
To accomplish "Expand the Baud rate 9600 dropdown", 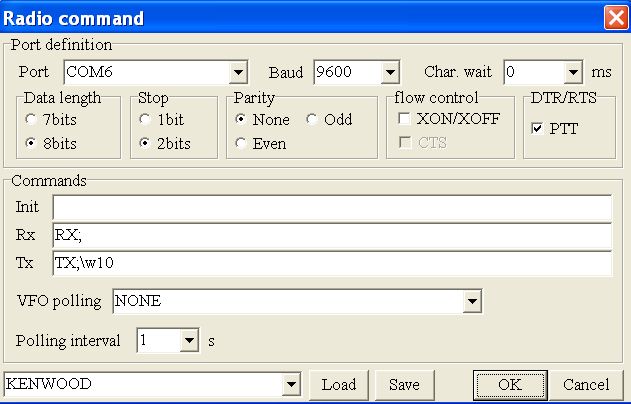I will click(390, 73).
